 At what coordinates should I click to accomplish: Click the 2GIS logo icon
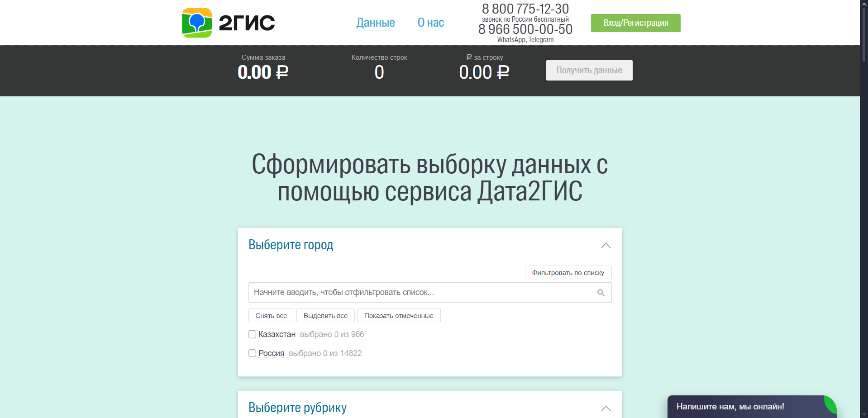coord(197,23)
